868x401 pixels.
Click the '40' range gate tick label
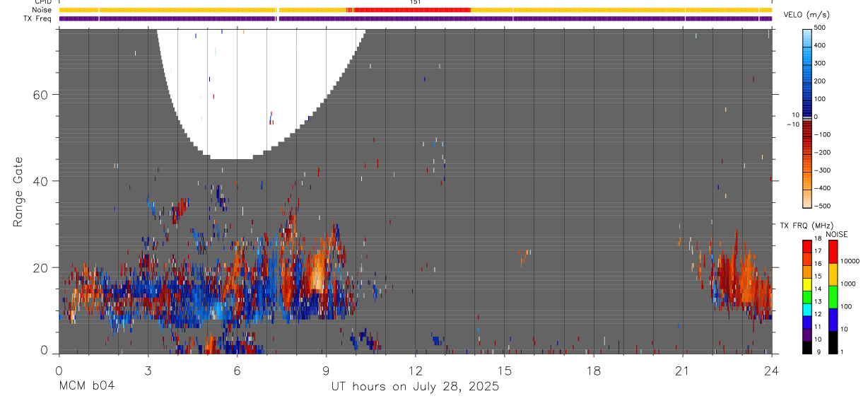click(x=40, y=181)
